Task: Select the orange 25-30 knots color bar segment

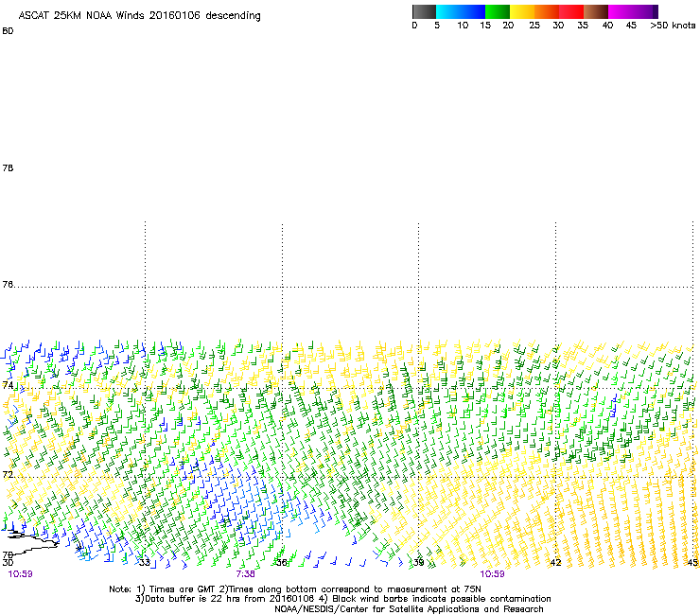Action: 547,11
